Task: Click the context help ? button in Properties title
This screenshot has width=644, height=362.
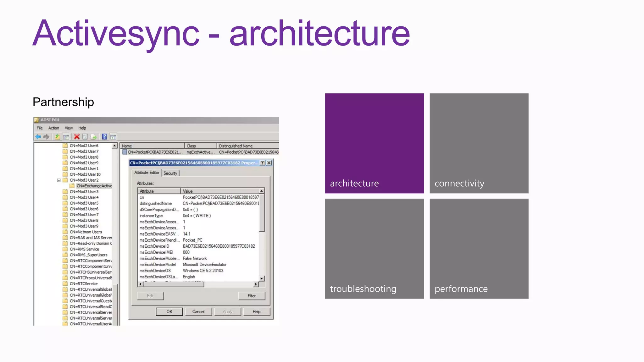Action: click(x=263, y=163)
